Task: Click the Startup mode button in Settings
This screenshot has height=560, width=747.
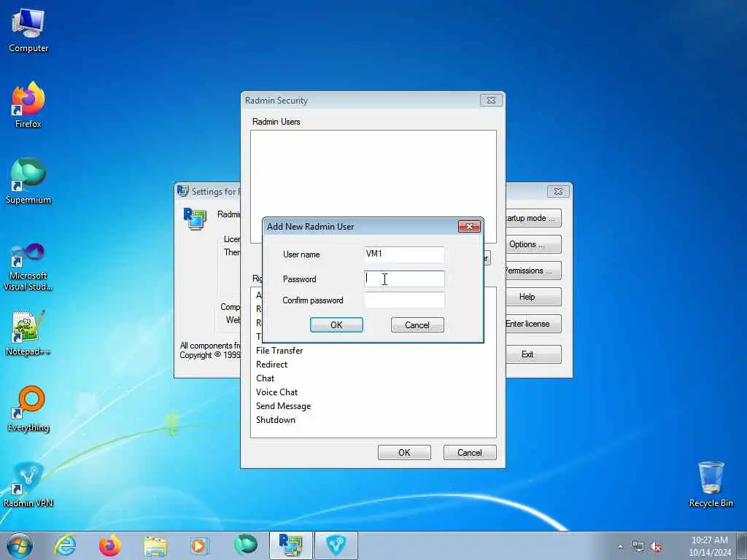Action: (533, 218)
